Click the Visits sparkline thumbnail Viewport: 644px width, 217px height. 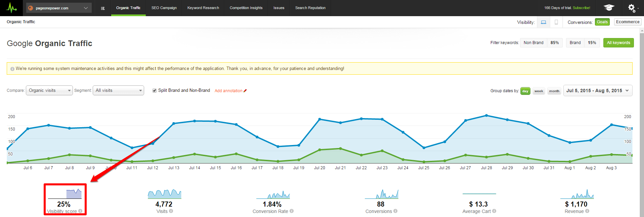(164, 193)
